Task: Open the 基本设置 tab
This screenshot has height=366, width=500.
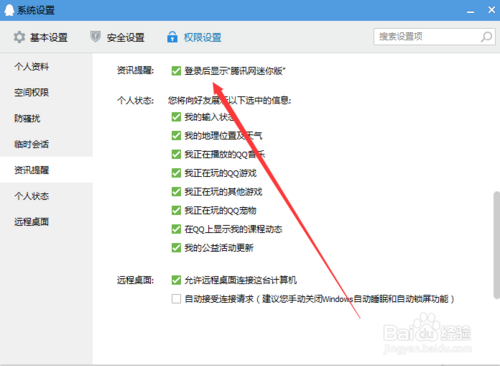Action: (41, 37)
